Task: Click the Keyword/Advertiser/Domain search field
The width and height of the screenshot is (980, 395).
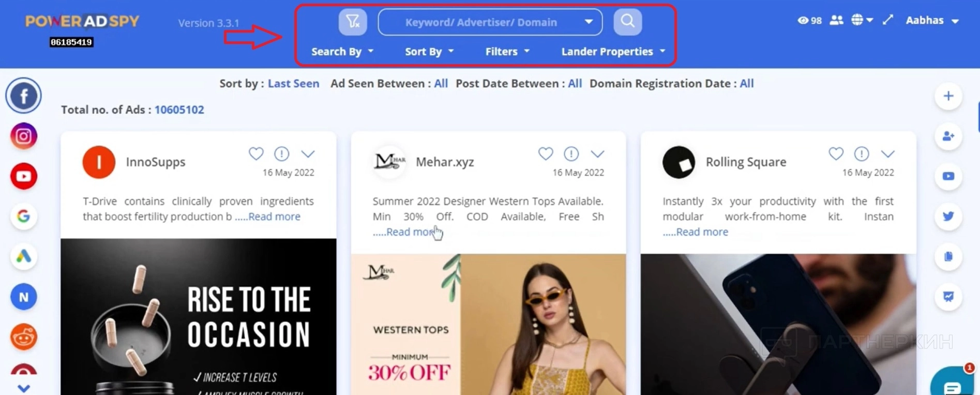Action: tap(481, 22)
